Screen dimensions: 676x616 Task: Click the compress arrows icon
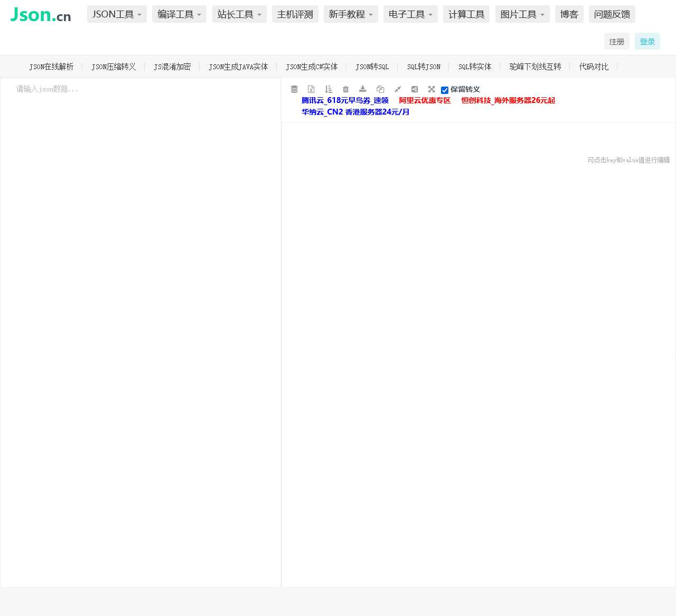[x=398, y=89]
